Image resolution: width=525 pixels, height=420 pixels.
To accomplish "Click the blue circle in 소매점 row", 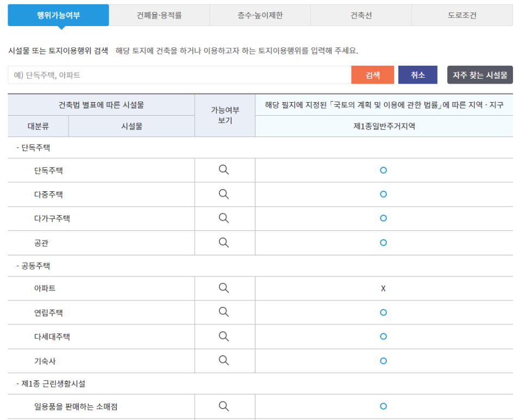I will coord(383,406).
